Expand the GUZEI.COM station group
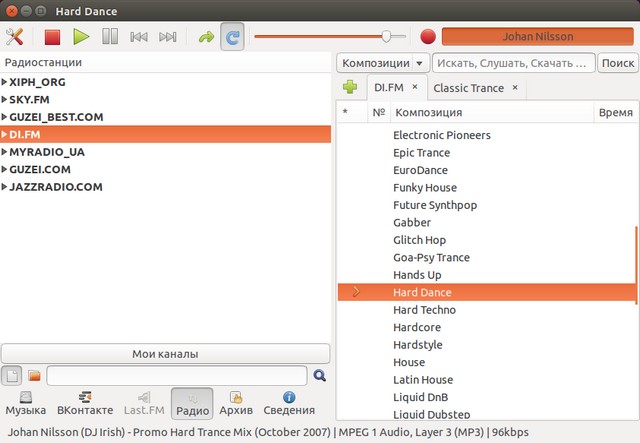Screen dimensions: 640x443 [x=4, y=169]
